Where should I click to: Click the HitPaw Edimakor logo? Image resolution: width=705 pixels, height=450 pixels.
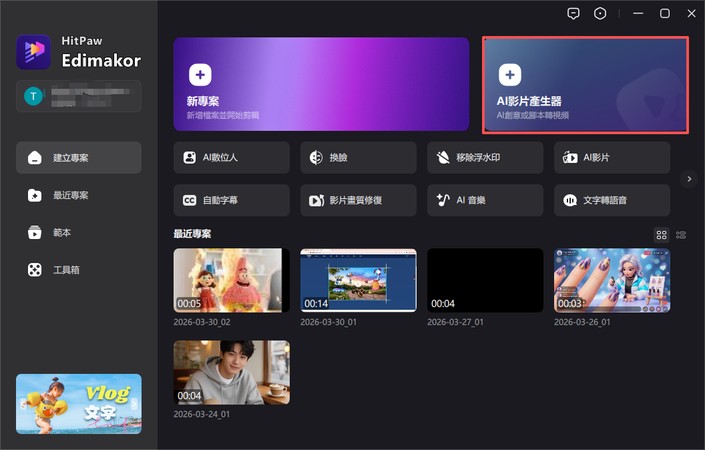coord(34,52)
